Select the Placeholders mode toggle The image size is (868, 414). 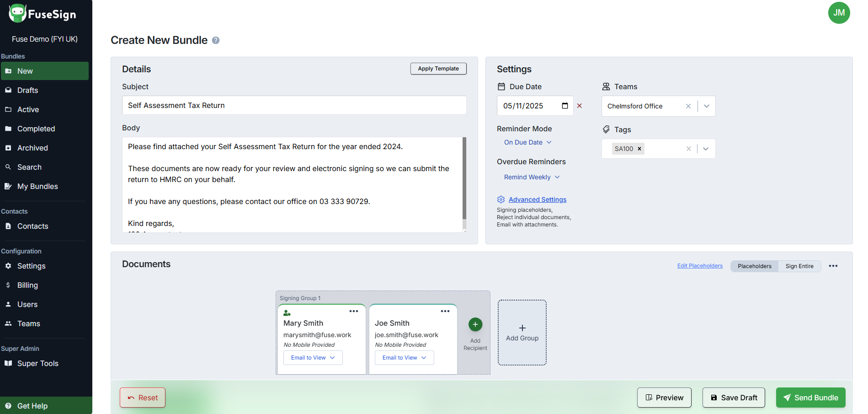click(x=754, y=266)
